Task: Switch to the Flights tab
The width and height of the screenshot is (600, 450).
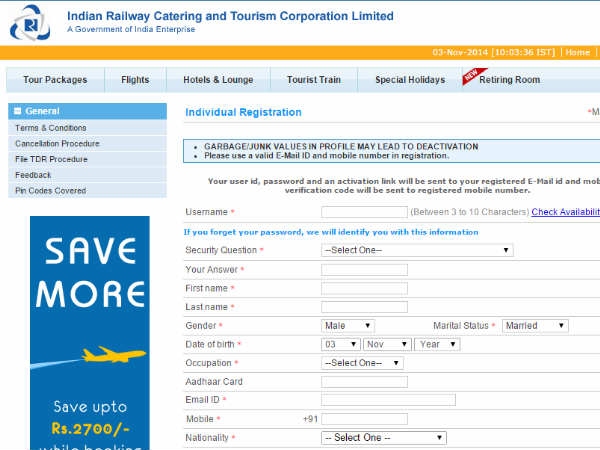Action: tap(135, 80)
